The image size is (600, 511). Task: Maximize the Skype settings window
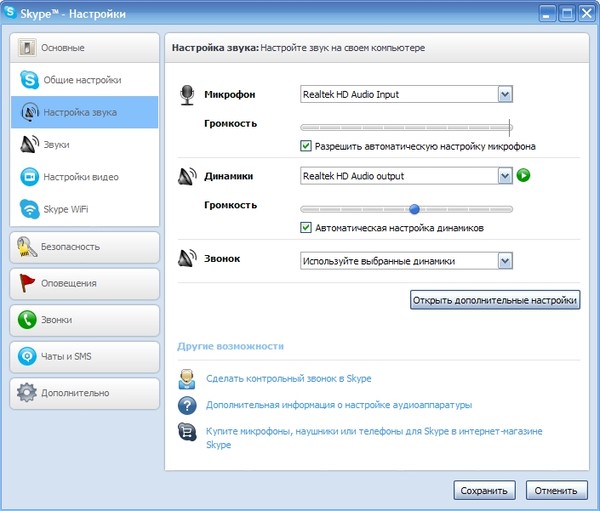tap(567, 14)
